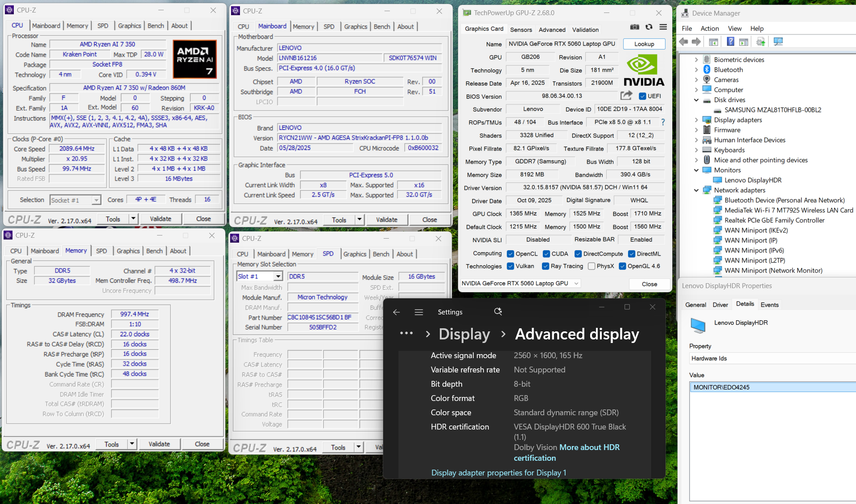This screenshot has width=856, height=504.
Task: Click Scan for hardware changes toolbar icon
Action: point(778,42)
